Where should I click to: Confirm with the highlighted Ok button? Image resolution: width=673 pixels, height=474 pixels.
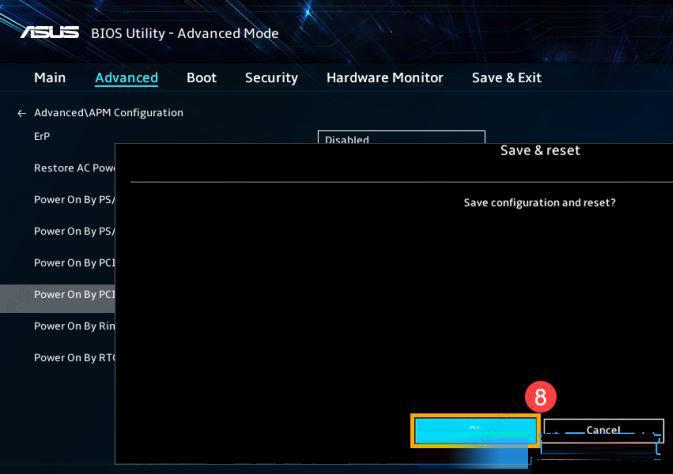[475, 431]
